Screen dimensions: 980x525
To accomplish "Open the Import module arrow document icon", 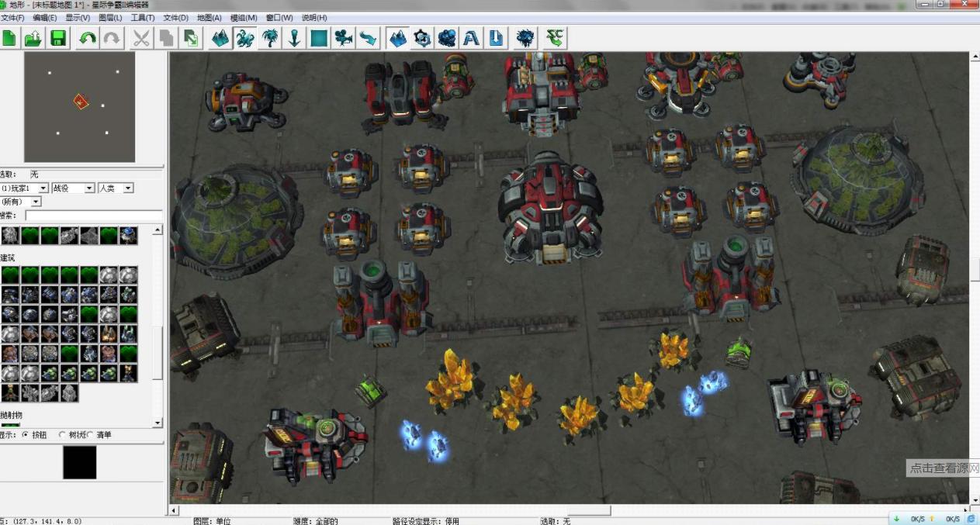I will 497,37.
